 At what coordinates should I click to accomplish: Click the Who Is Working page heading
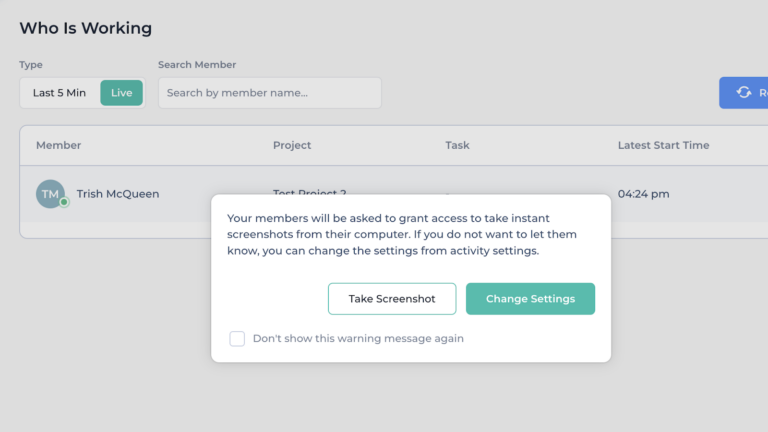pyautogui.click(x=86, y=28)
